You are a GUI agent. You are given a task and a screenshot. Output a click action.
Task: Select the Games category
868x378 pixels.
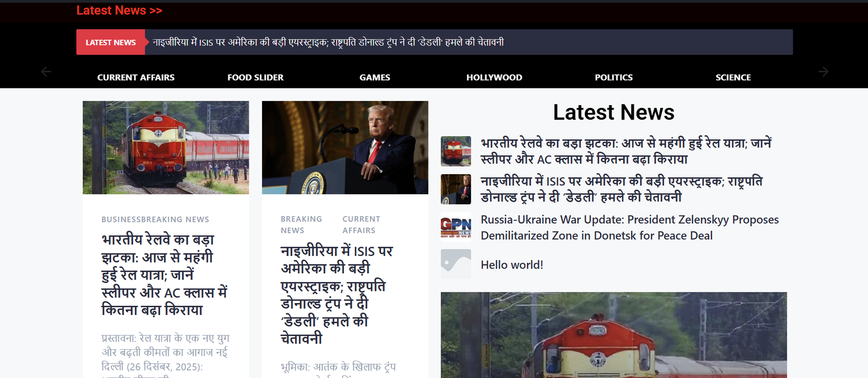click(375, 78)
